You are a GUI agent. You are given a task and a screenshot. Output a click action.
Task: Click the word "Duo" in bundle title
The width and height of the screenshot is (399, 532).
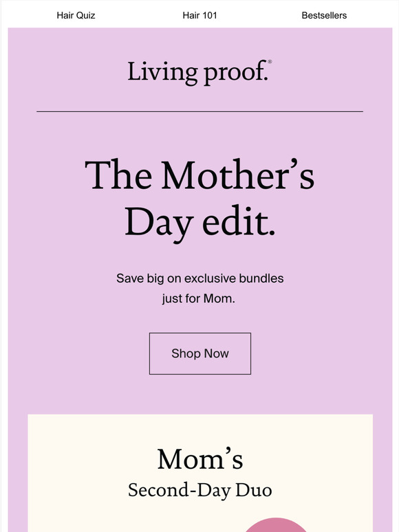pos(254,490)
